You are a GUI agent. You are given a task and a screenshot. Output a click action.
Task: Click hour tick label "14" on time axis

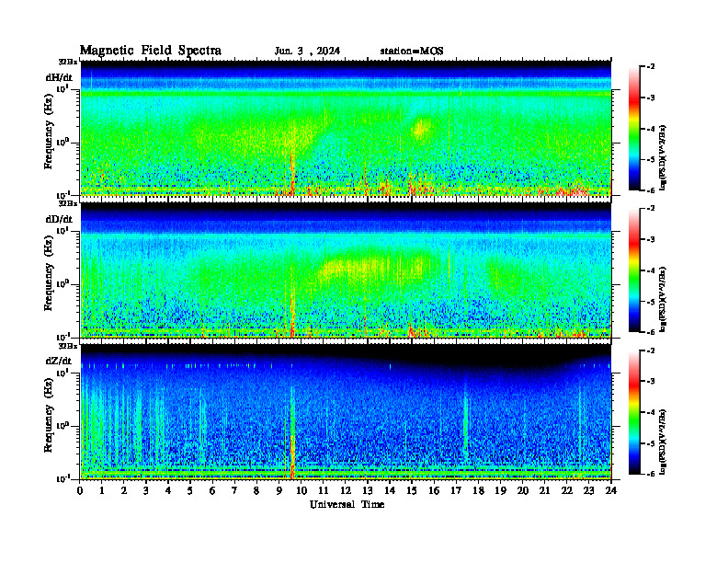pos(390,490)
